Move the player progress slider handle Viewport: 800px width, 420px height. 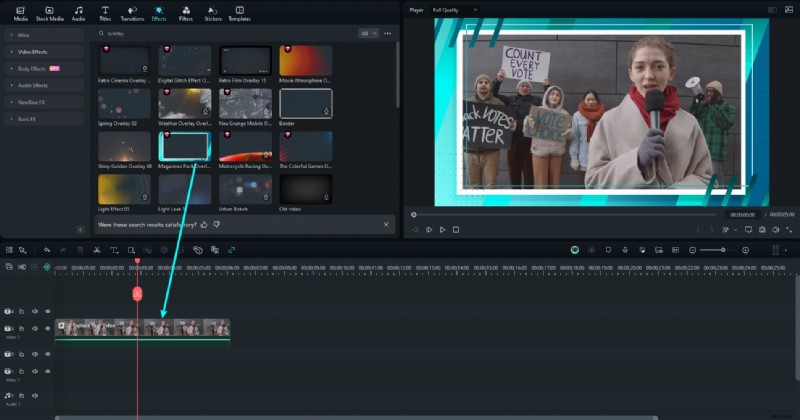[414, 215]
